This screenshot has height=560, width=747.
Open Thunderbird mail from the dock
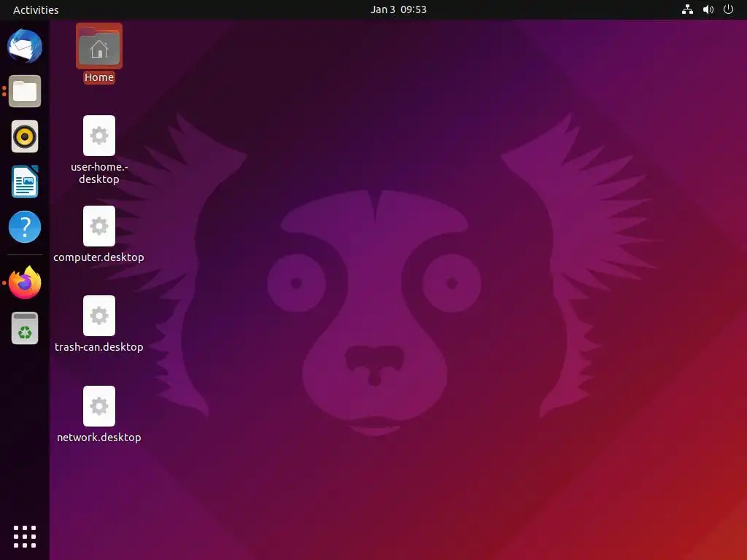tap(25, 46)
